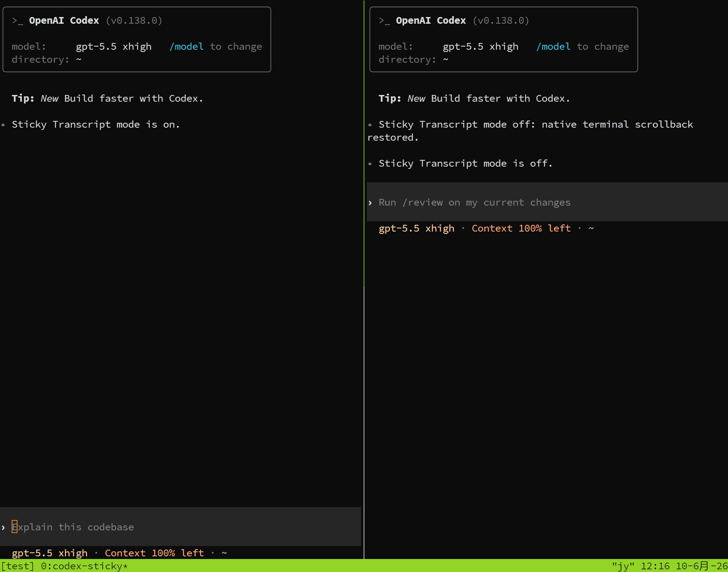Click 'Context 100% left' in left pane status
The height and width of the screenshot is (572, 728).
click(x=154, y=553)
